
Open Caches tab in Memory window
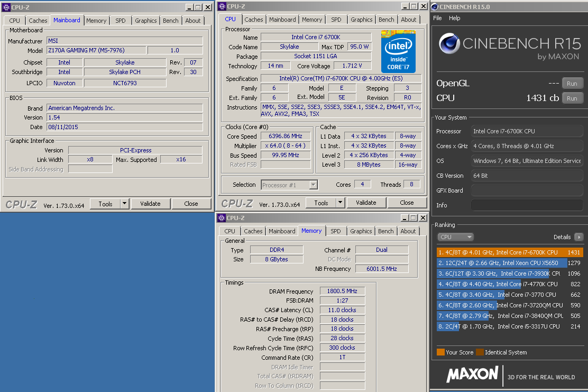pos(253,231)
